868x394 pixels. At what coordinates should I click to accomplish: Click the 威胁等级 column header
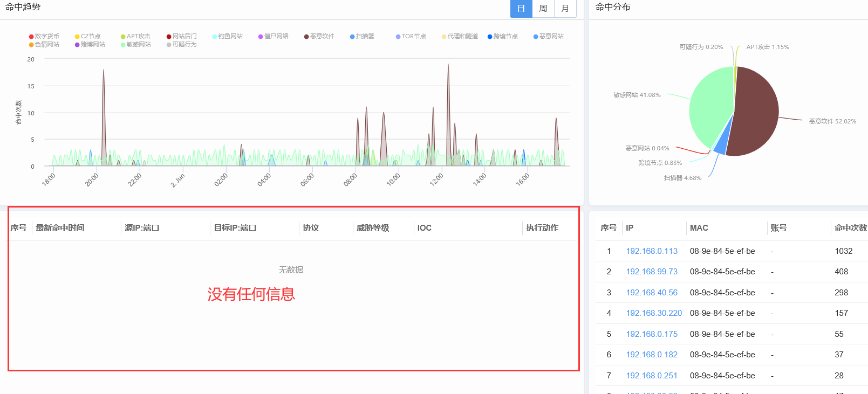click(373, 228)
